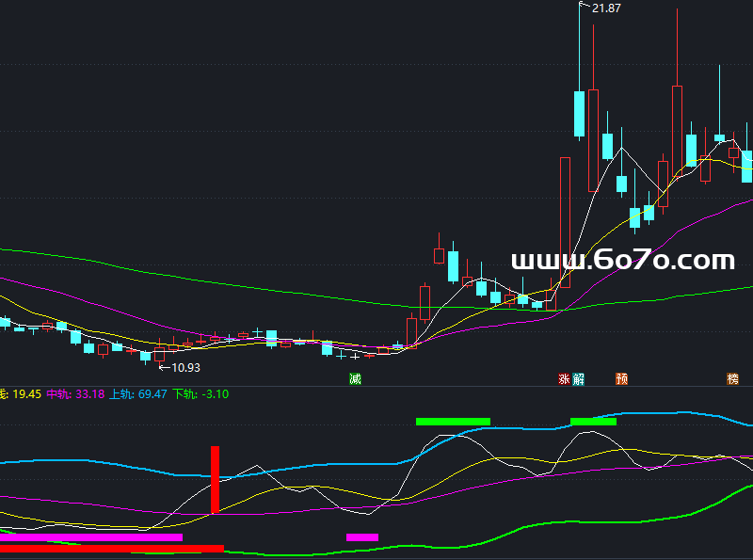Image resolution: width=753 pixels, height=560 pixels.
Task: Click the shorter green bar in indicator panel
Action: (x=593, y=422)
